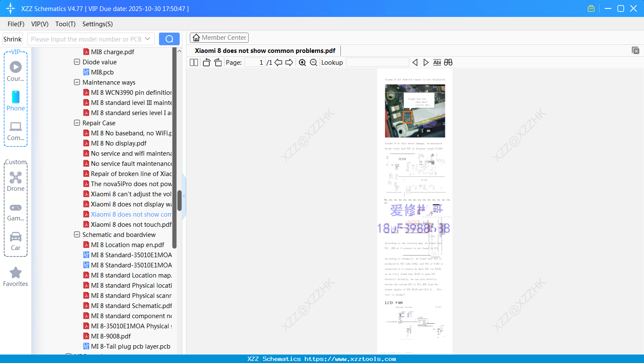644x363 pixels.
Task: Go to the next page arrow
Action: pos(289,63)
